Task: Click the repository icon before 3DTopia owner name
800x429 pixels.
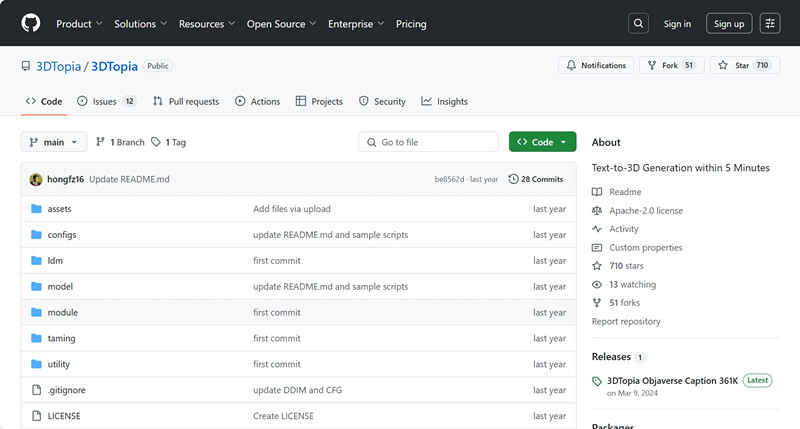Action: point(26,66)
